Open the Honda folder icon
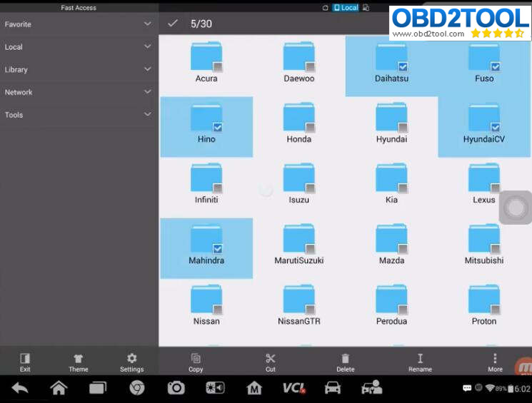This screenshot has width=532, height=403. click(x=299, y=118)
